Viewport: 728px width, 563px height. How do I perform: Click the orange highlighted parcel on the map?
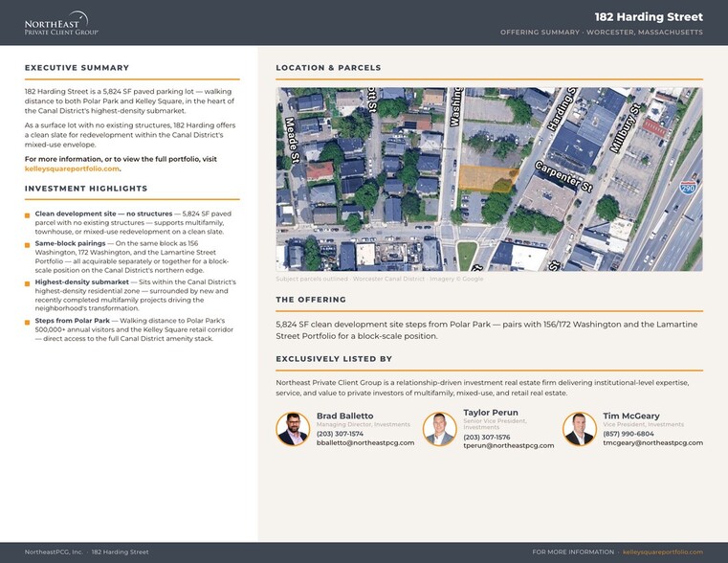click(488, 178)
